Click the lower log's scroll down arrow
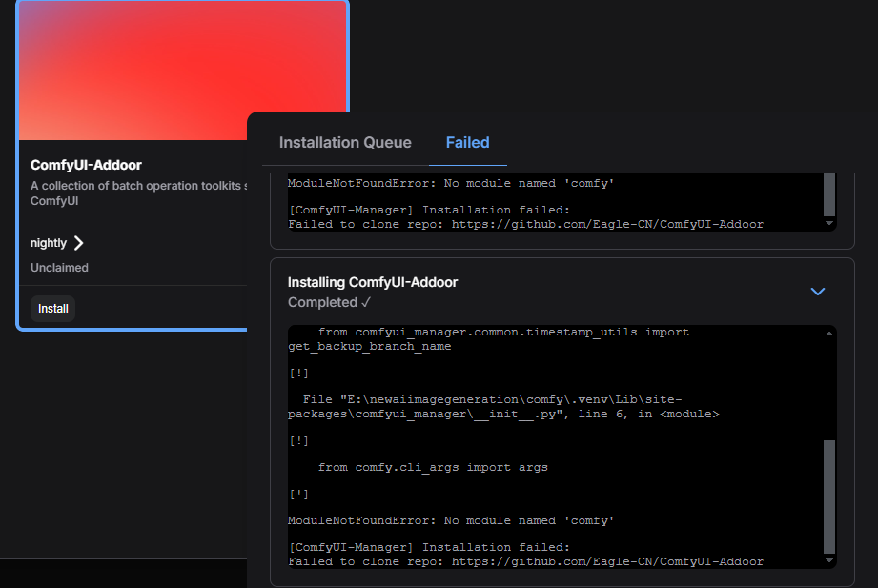The width and height of the screenshot is (878, 588). 829,560
